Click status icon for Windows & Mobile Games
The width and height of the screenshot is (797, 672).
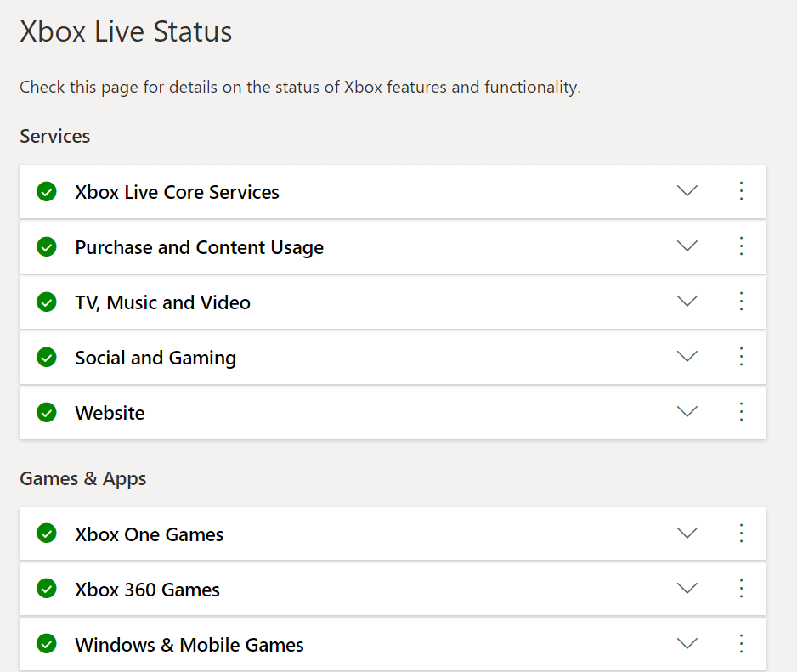pos(47,644)
